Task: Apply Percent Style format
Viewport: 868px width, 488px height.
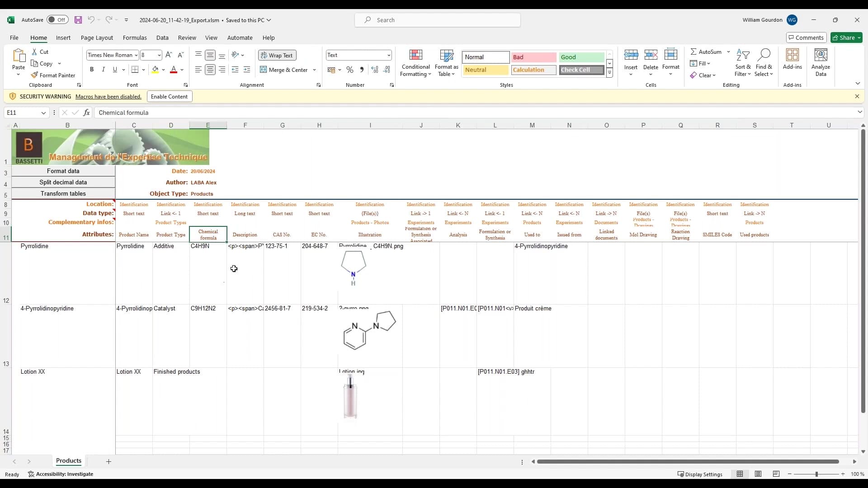Action: coord(349,70)
